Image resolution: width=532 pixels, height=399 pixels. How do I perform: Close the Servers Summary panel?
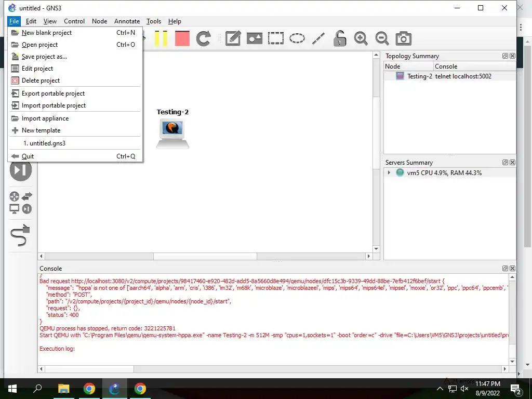coord(512,163)
